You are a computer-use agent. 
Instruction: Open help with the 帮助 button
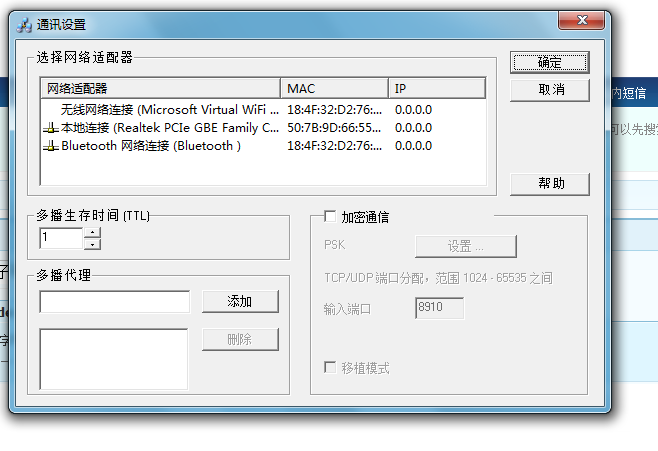(x=549, y=184)
